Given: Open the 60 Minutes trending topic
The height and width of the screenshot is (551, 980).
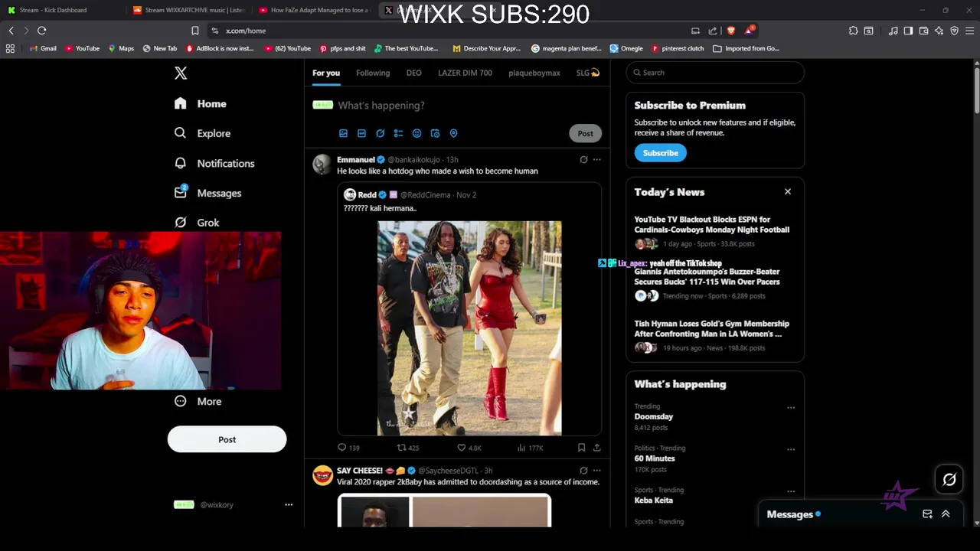Looking at the screenshot, I should tap(654, 458).
